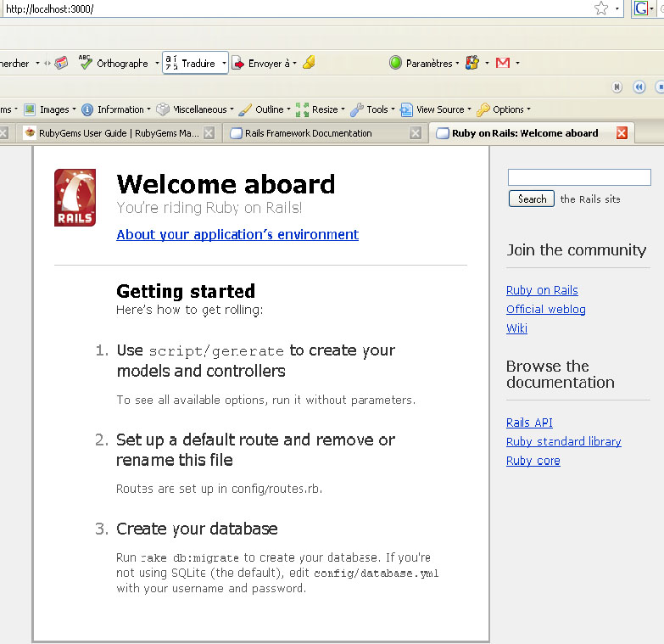This screenshot has height=644, width=664.
Task: Open About your application's environment link
Action: tap(237, 235)
